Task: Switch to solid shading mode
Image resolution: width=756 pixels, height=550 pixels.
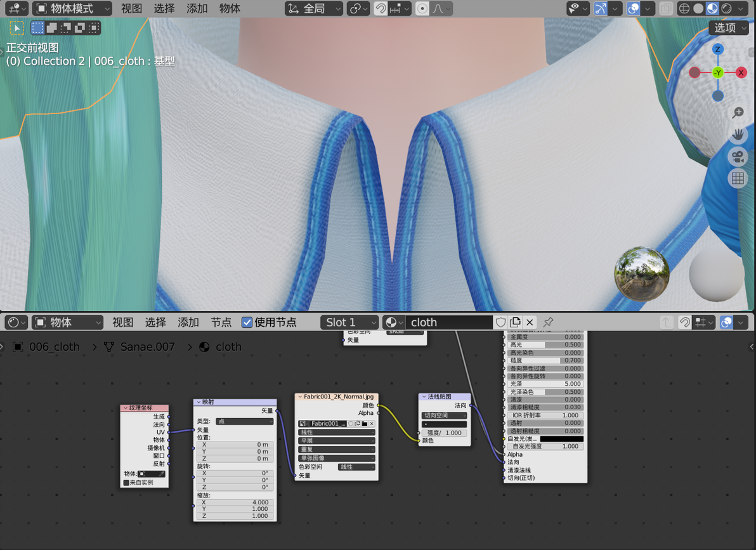Action: coord(698,8)
